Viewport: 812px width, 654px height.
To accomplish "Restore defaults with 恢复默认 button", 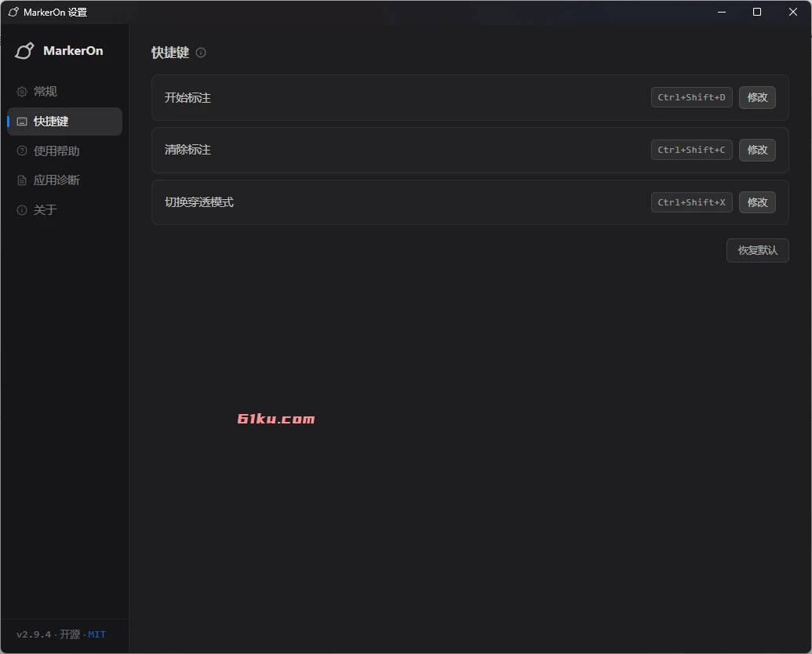I will [x=758, y=251].
